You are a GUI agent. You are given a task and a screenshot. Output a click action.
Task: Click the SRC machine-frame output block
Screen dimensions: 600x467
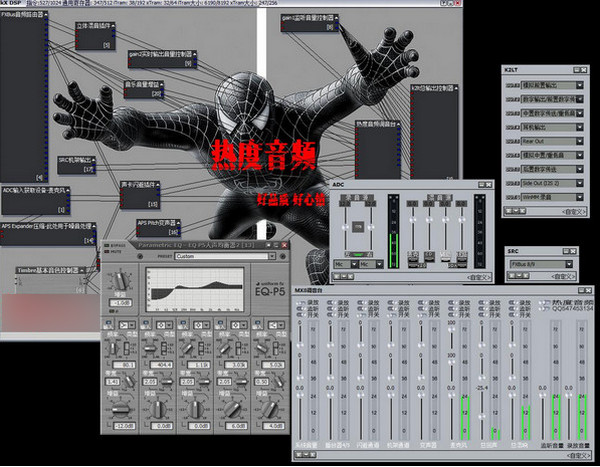pyautogui.click(x=77, y=160)
